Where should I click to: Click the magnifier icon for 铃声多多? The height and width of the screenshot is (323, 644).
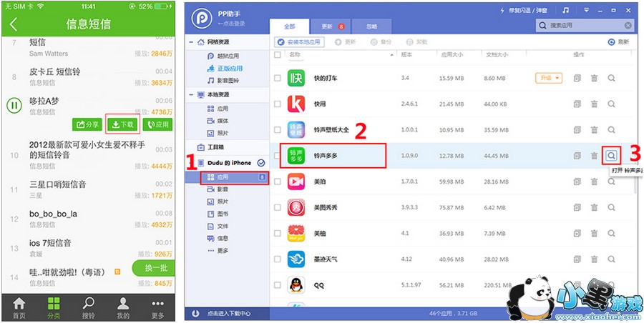tap(611, 156)
